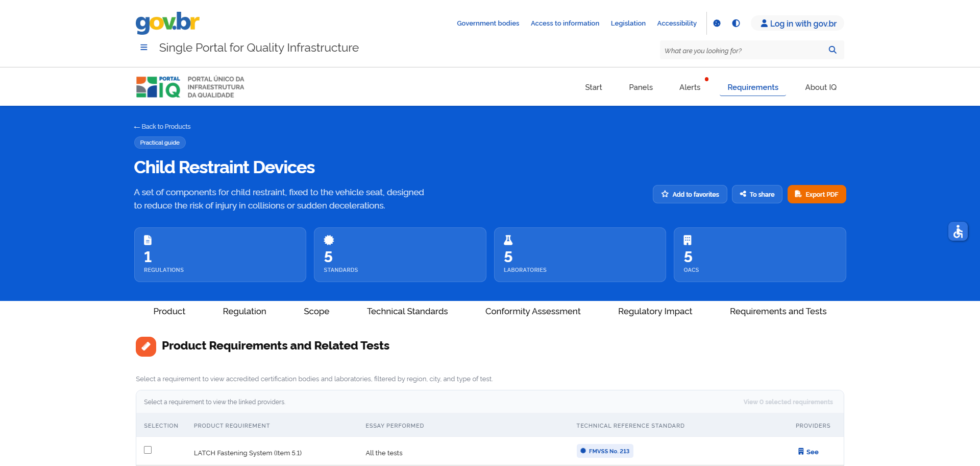This screenshot has height=466, width=980.
Task: Export the page as PDF
Action: pos(817,194)
